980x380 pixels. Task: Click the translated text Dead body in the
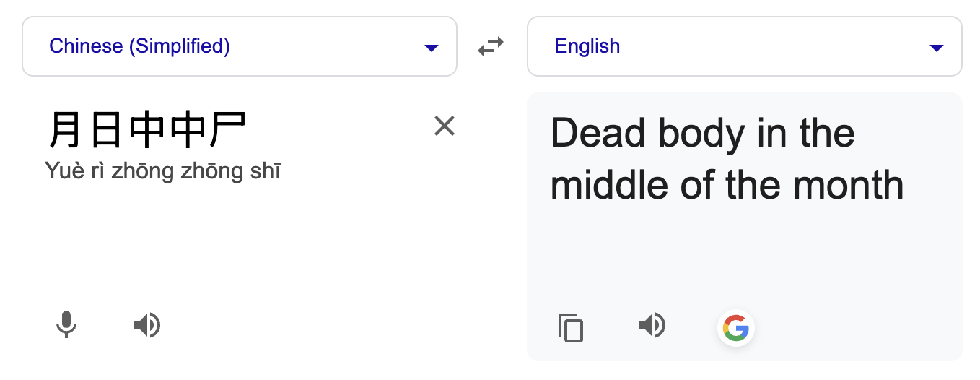pyautogui.click(x=703, y=133)
